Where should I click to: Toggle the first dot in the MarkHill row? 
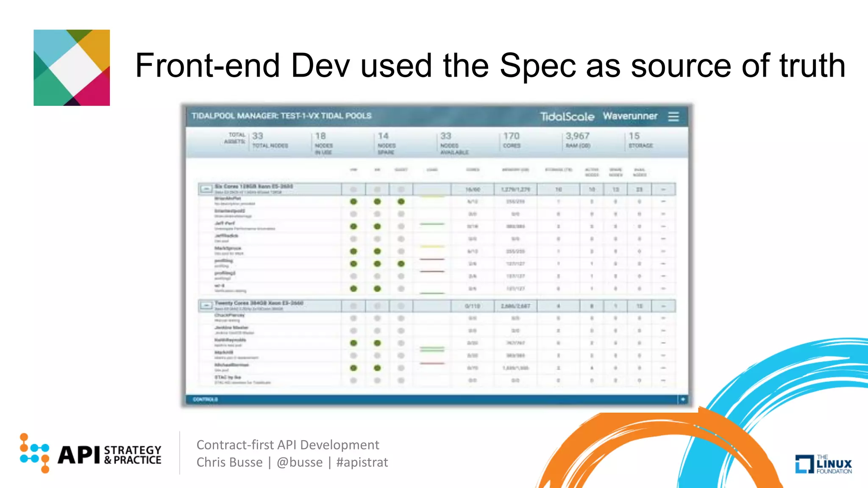tap(353, 355)
